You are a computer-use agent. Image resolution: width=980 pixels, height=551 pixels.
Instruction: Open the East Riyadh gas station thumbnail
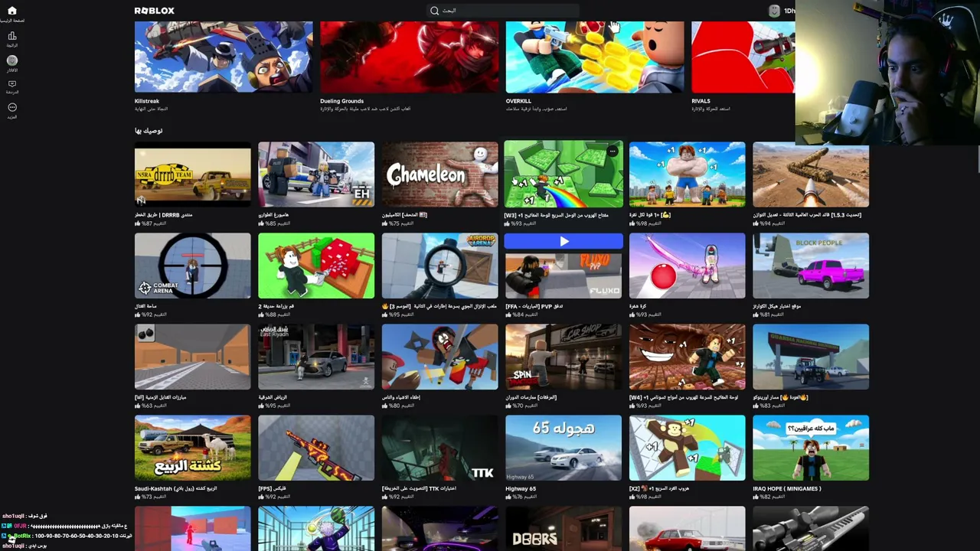tap(316, 357)
